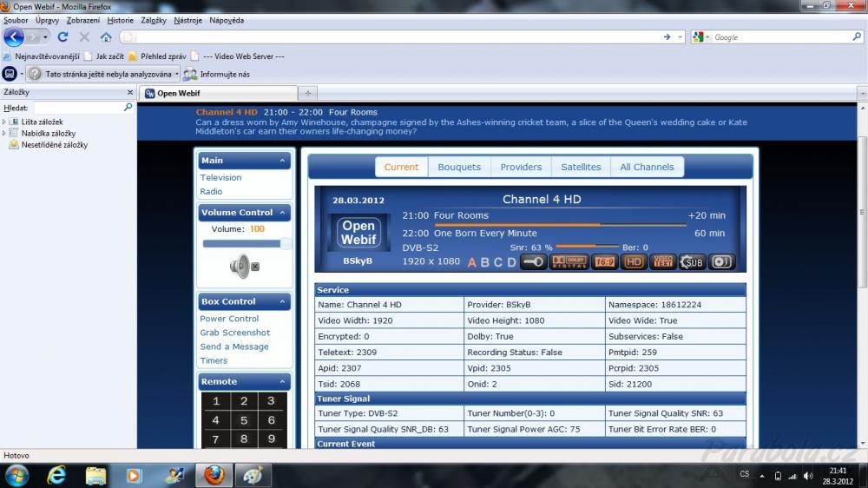
Task: Open the Television link
Action: (x=220, y=178)
